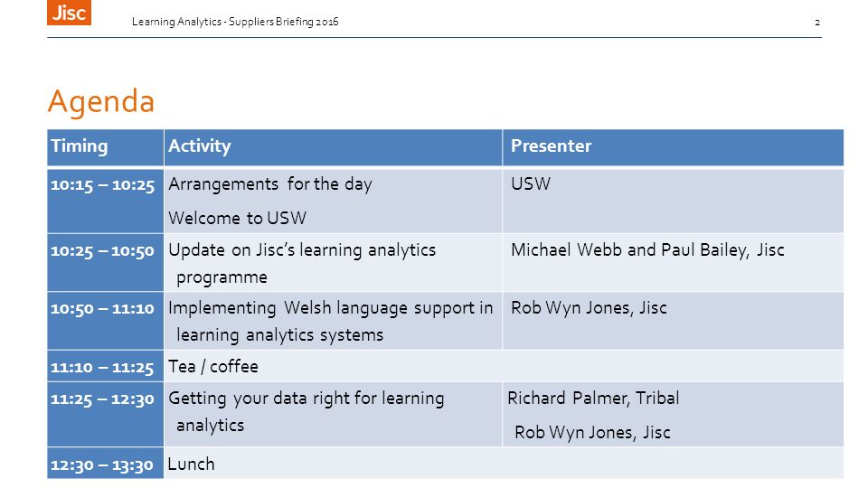Screen dimensions: 868x488
Task: Click the Activity column header
Action: click(x=333, y=147)
